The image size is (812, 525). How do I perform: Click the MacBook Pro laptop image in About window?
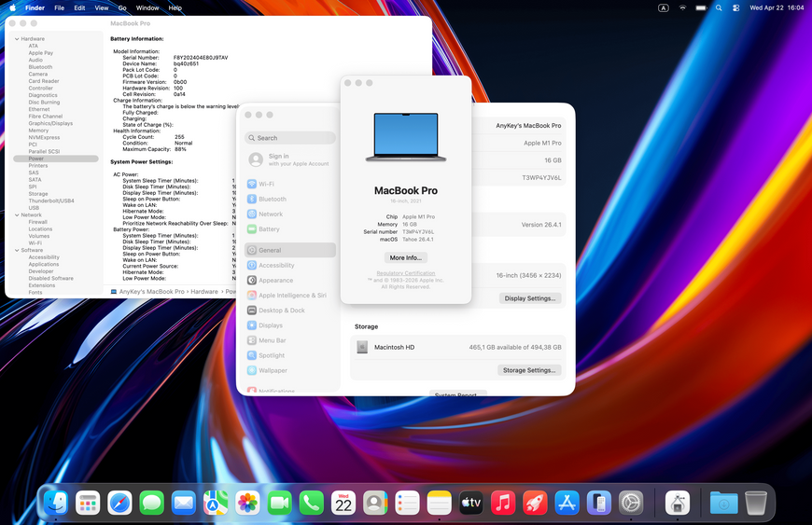point(406,137)
